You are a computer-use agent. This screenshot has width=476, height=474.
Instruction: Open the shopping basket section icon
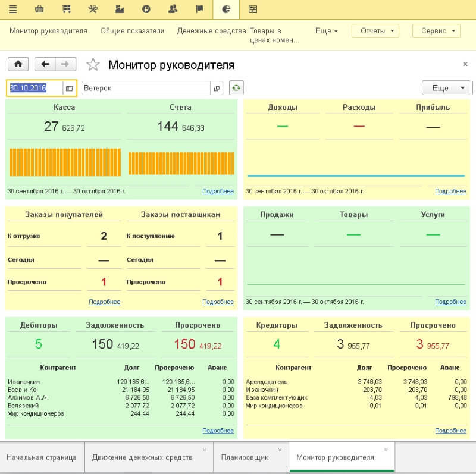click(x=39, y=9)
